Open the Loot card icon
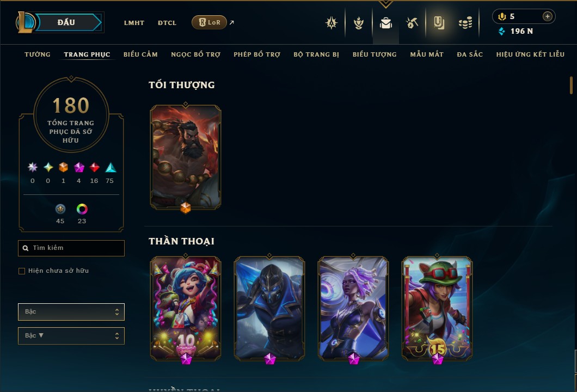Viewport: 577px width, 392px height. click(439, 23)
